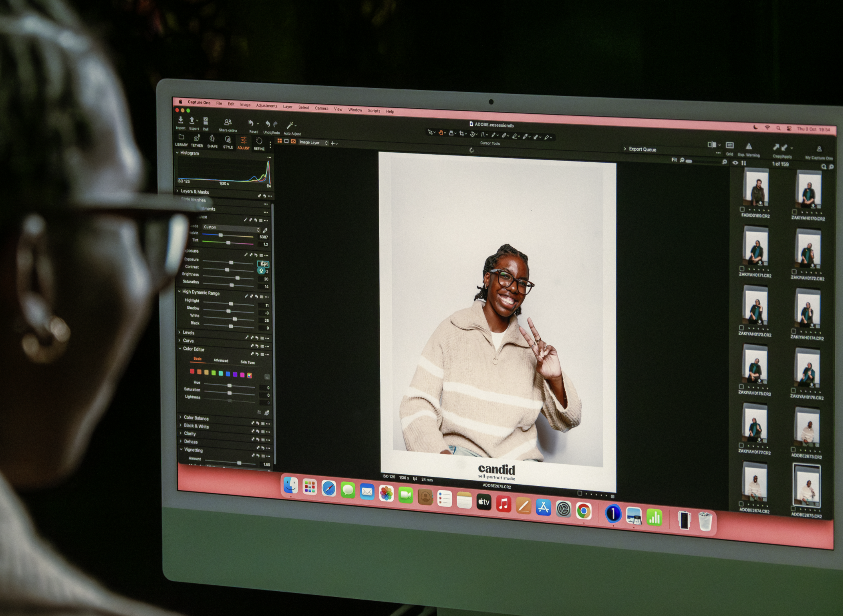Click the Undo arrow icon
Screen dimensions: 843x616
[x=268, y=124]
